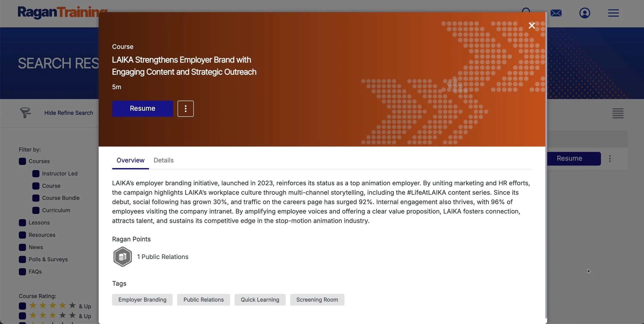Open modal three-dot options menu
This screenshot has width=644, height=324.
click(185, 109)
